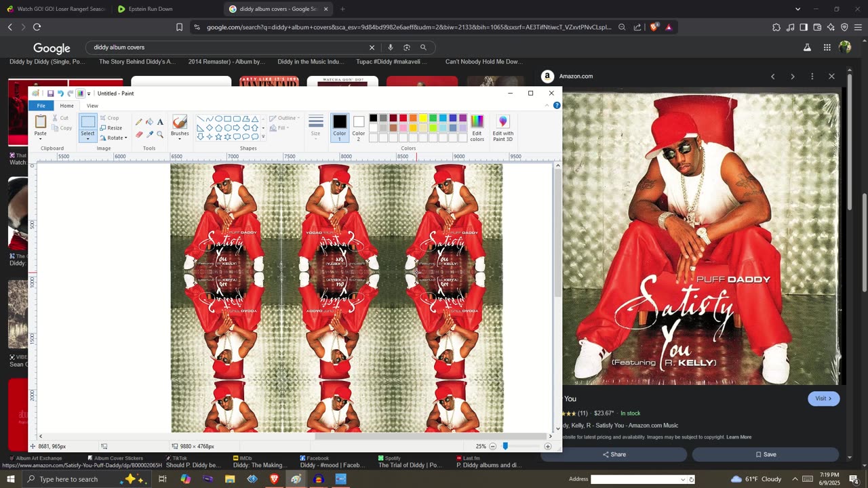Click Google voice search microphone icon

coord(391,47)
